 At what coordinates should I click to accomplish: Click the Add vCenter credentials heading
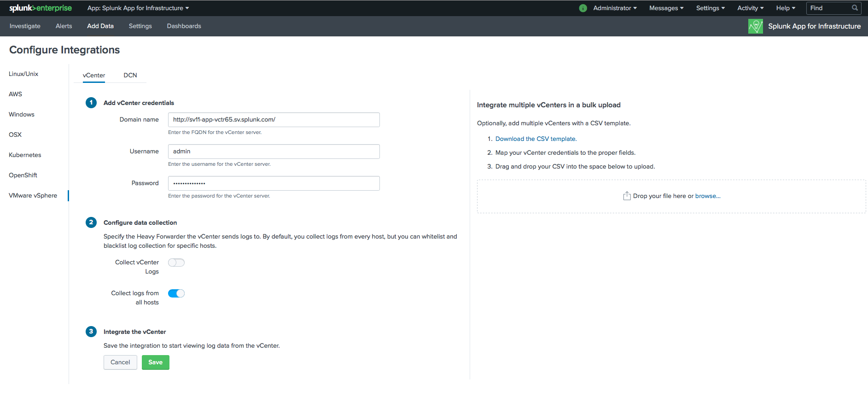(139, 103)
